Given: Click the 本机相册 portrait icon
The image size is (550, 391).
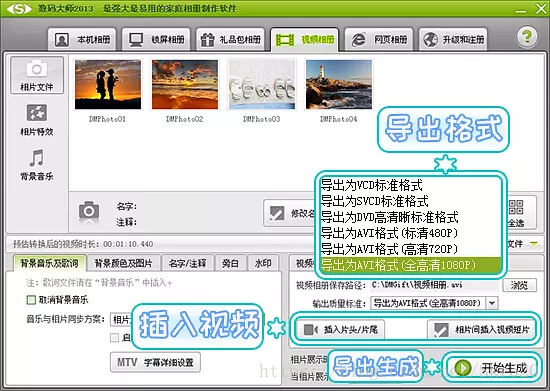Looking at the screenshot, I should 62,40.
